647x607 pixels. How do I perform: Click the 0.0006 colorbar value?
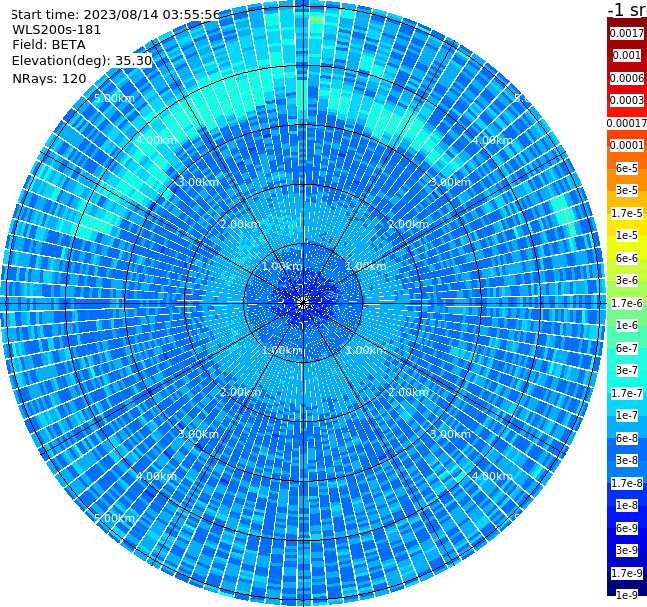click(x=627, y=78)
